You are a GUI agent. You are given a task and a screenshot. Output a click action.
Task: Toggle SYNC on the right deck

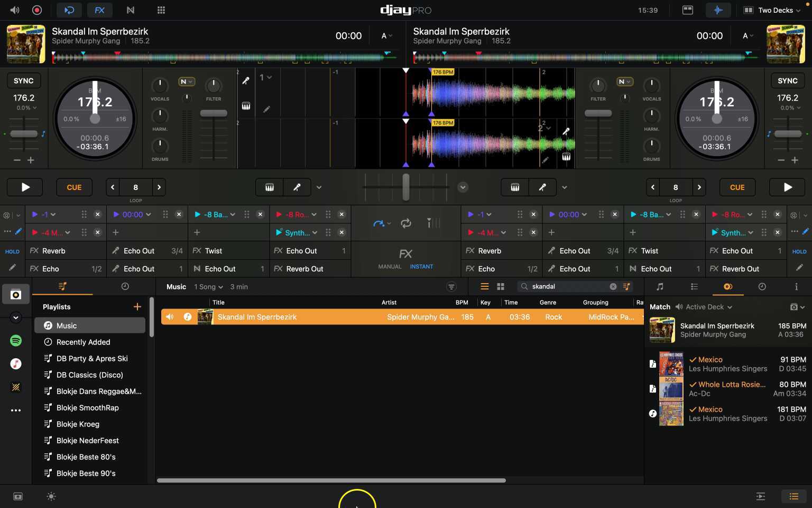(787, 81)
